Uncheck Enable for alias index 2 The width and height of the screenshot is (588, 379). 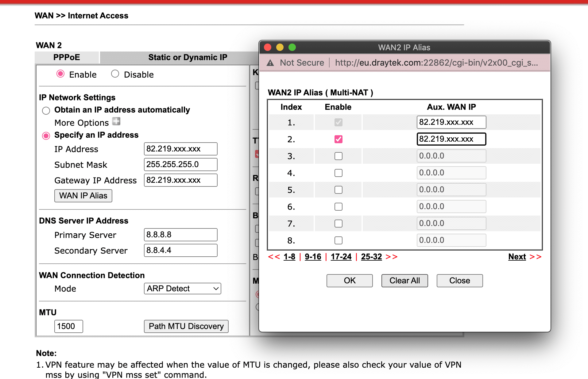pos(338,139)
